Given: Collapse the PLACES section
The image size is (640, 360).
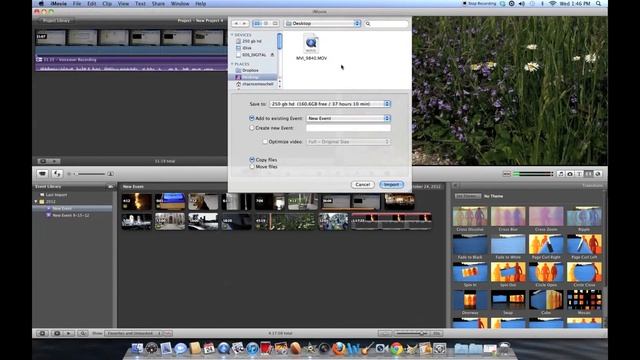Looking at the screenshot, I should click(x=232, y=64).
